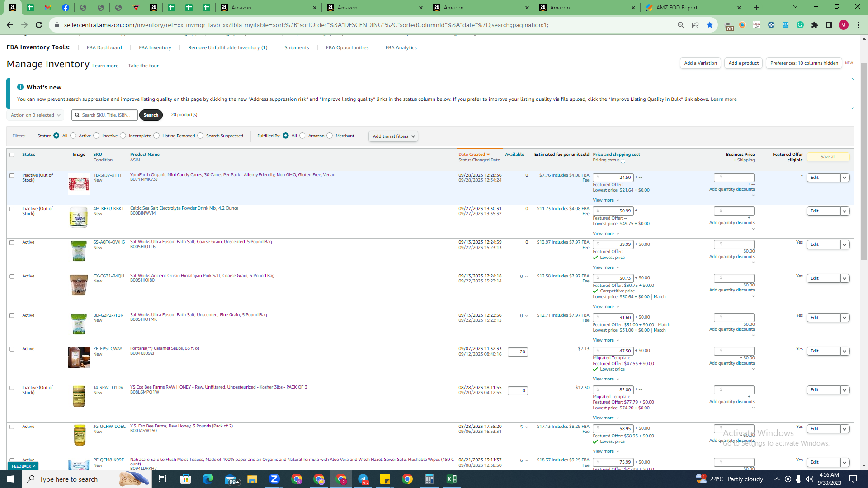Switch to the pinned Gmail tab
Viewport: 868px width, 488px height.
click(48, 8)
